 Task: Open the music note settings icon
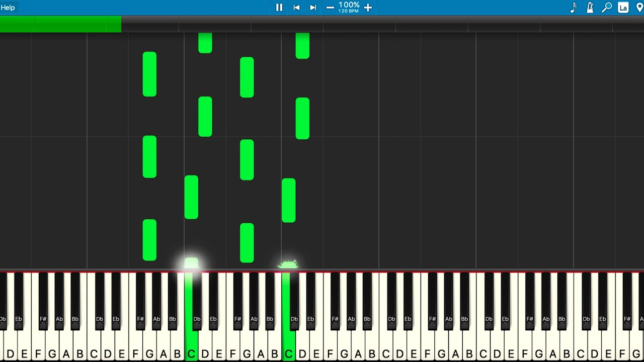click(x=574, y=8)
